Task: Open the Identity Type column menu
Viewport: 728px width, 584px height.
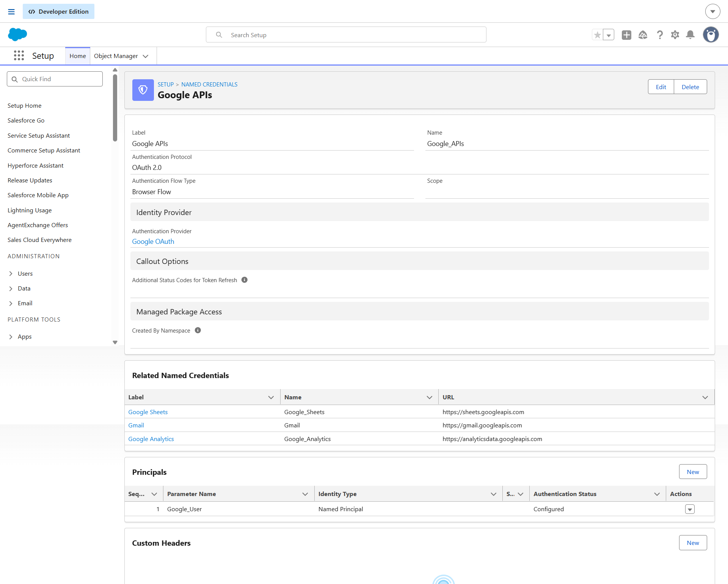Action: click(494, 494)
